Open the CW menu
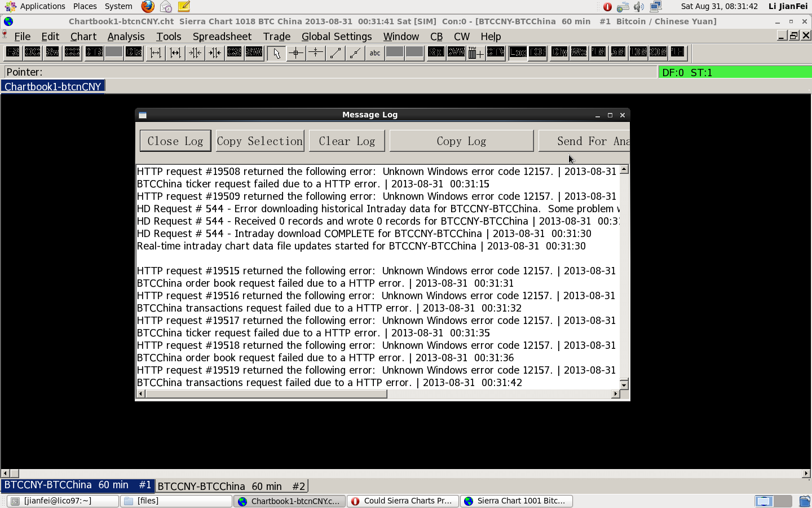 click(462, 36)
